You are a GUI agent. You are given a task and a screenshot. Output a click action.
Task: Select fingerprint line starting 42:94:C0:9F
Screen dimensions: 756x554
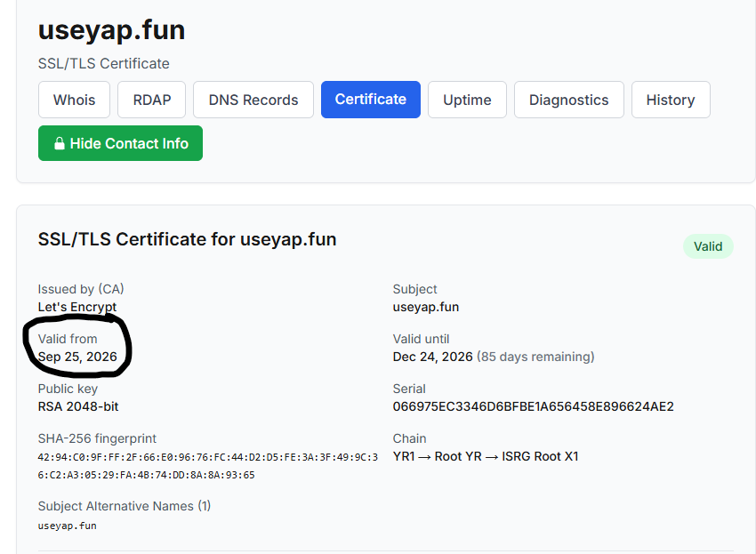[208, 457]
